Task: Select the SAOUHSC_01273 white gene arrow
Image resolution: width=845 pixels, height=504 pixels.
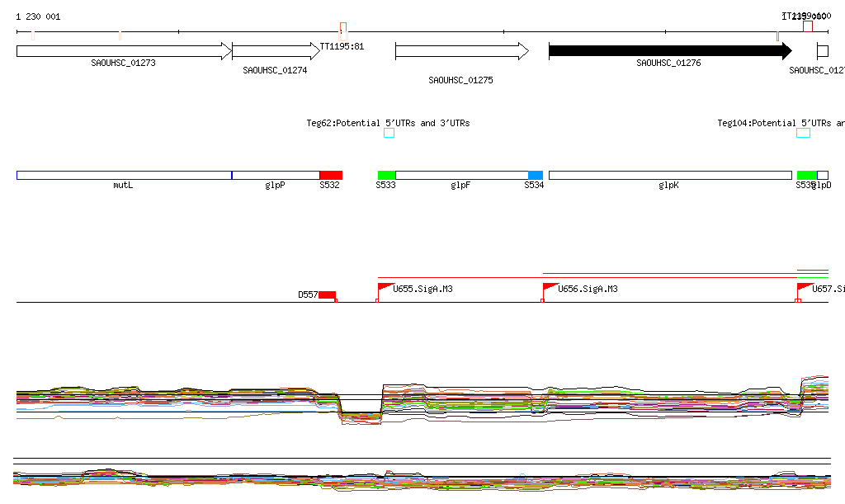Action: coord(124,51)
